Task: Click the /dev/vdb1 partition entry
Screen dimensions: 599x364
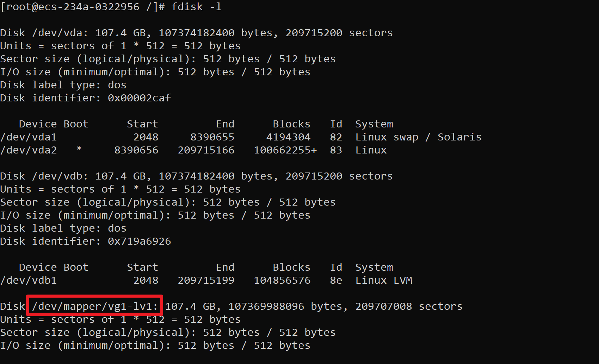Action: [x=29, y=280]
